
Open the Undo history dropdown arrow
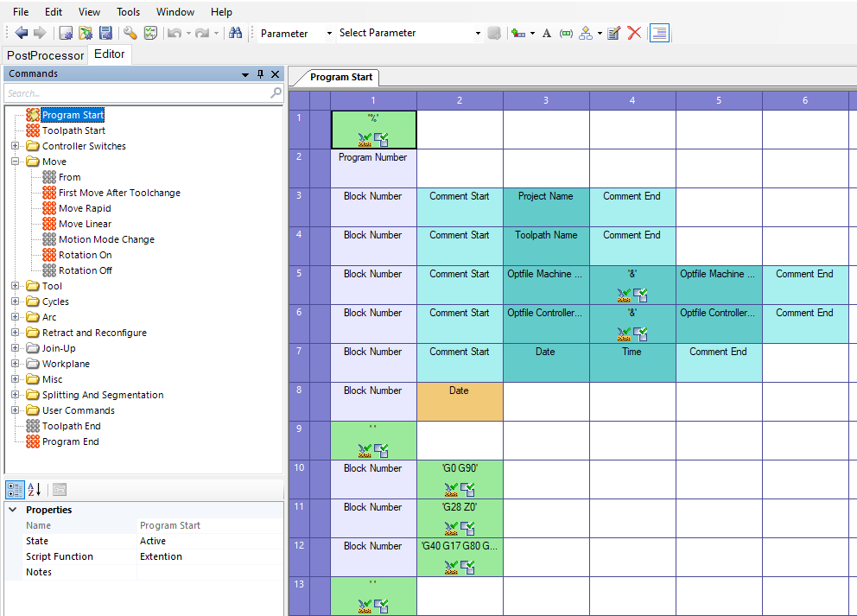[188, 34]
